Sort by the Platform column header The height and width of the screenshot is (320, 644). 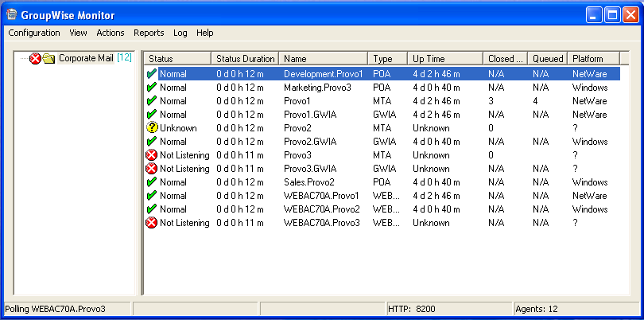point(593,59)
